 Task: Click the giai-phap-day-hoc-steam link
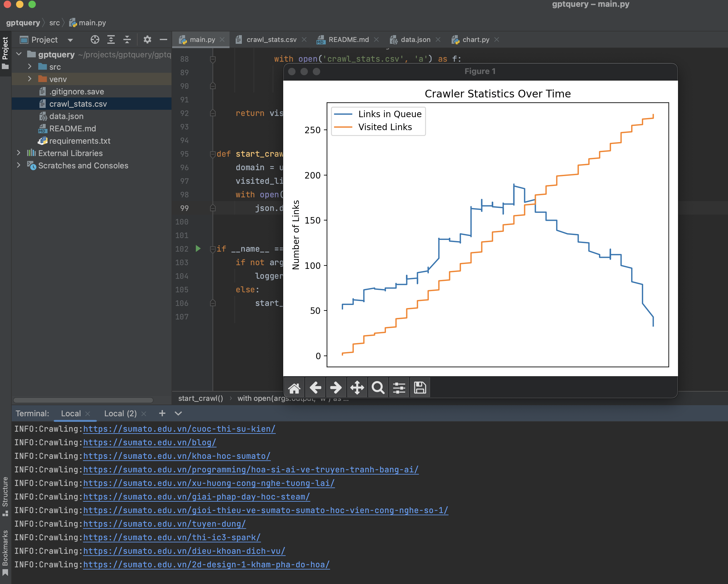(x=196, y=497)
